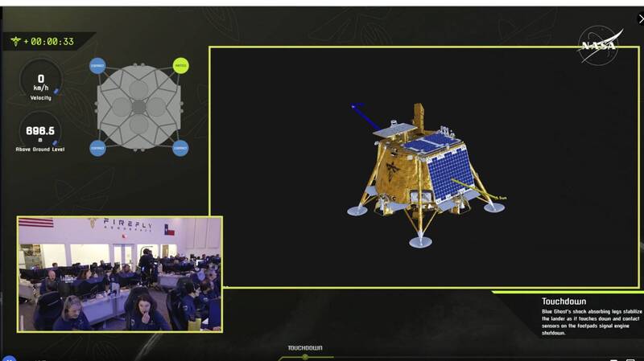Click the Firefly logo beside mission timer
Viewport: 644px width, 361px height.
(14, 41)
